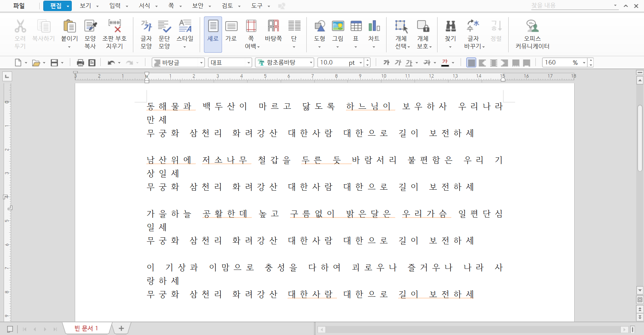644x335 pixels.
Task: Insert a 표 table
Action: point(356,26)
